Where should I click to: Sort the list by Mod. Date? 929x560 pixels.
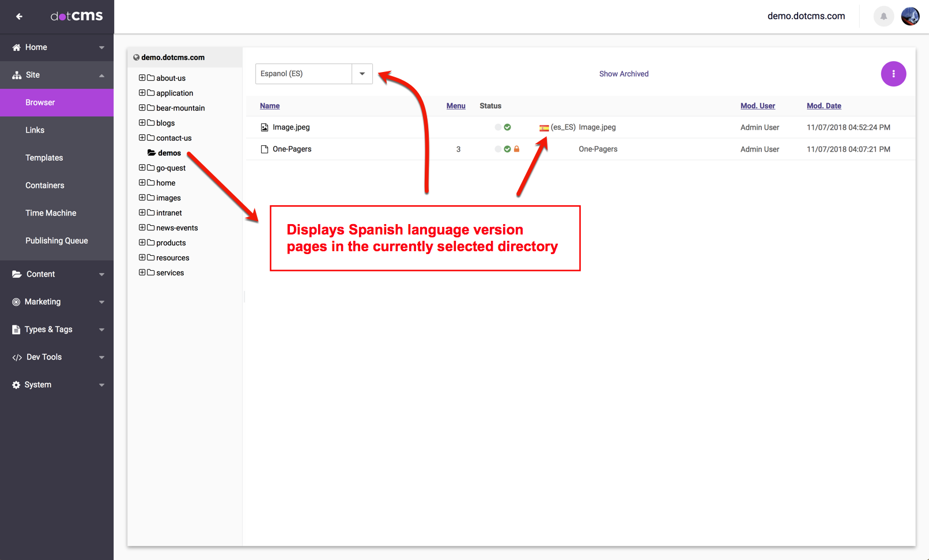pyautogui.click(x=824, y=106)
